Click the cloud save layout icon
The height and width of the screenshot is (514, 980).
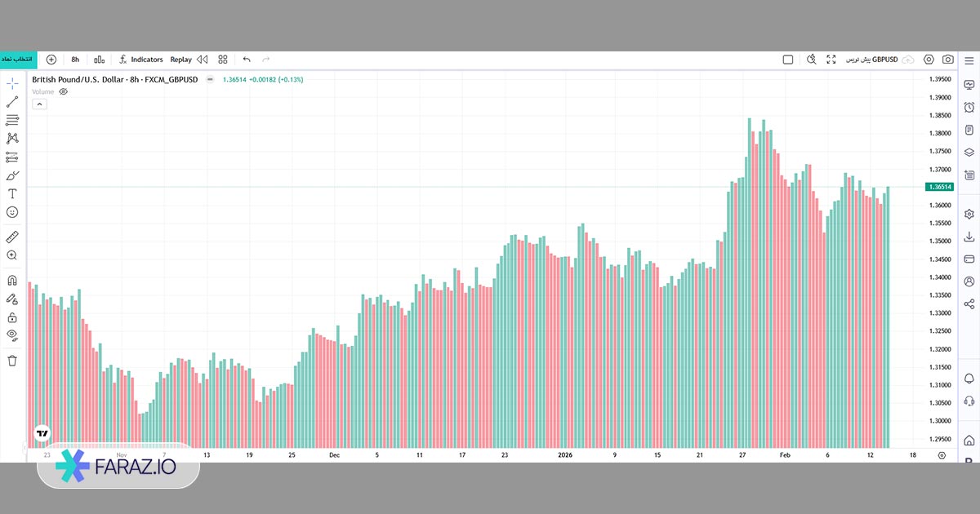[x=908, y=60]
